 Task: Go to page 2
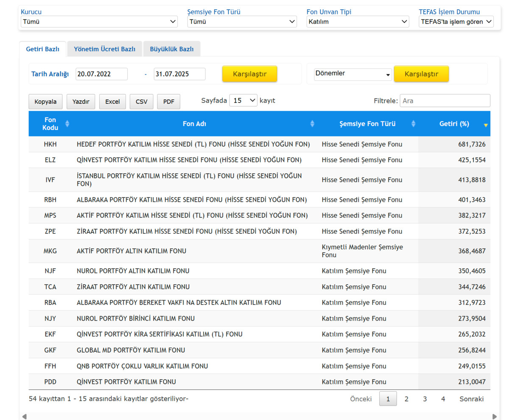click(406, 399)
